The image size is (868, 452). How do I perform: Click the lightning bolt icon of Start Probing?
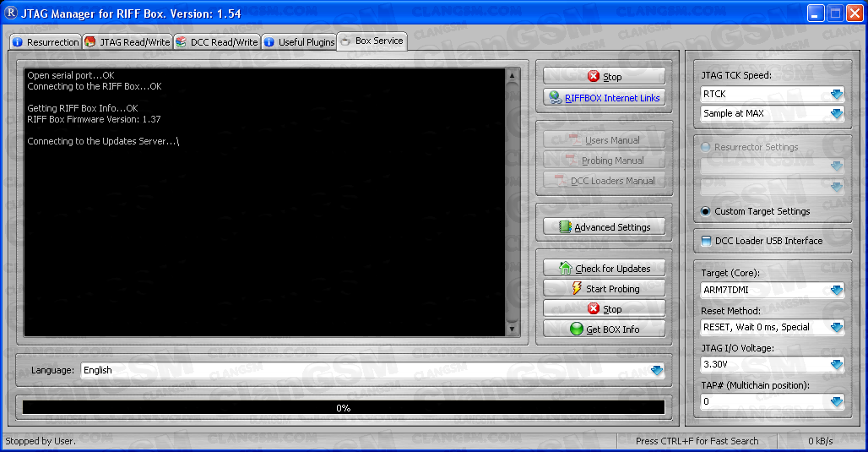point(577,288)
